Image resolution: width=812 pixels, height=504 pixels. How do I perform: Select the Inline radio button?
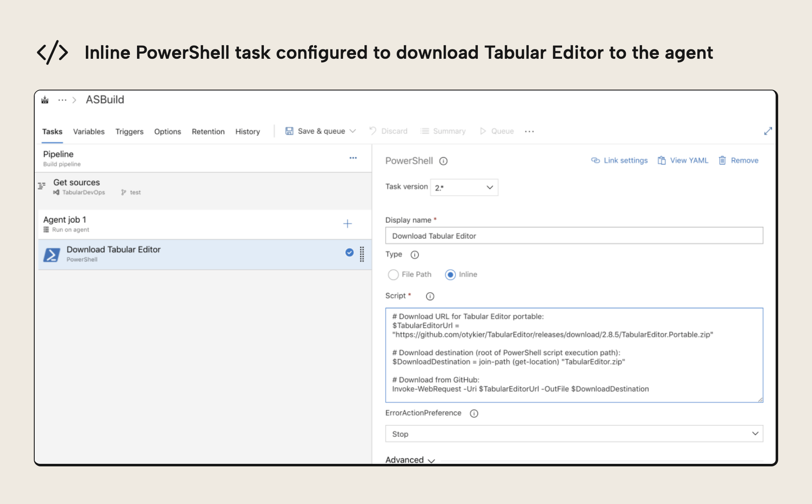coord(450,275)
